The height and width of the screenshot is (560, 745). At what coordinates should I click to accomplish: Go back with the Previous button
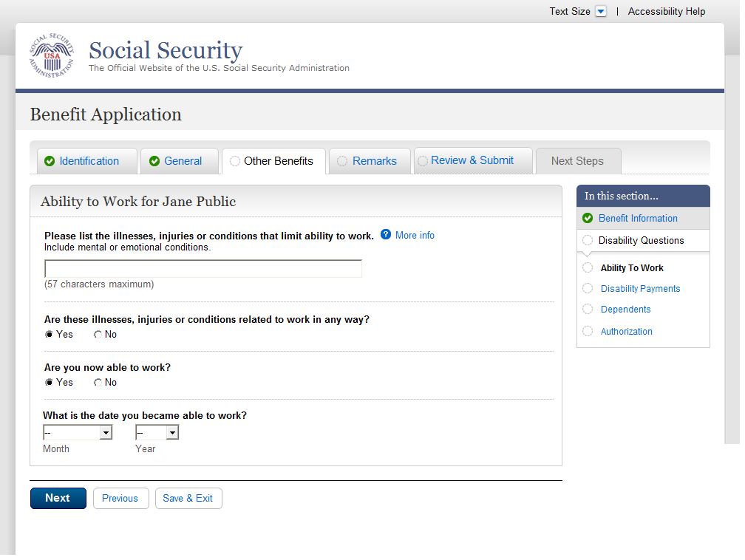(x=120, y=498)
